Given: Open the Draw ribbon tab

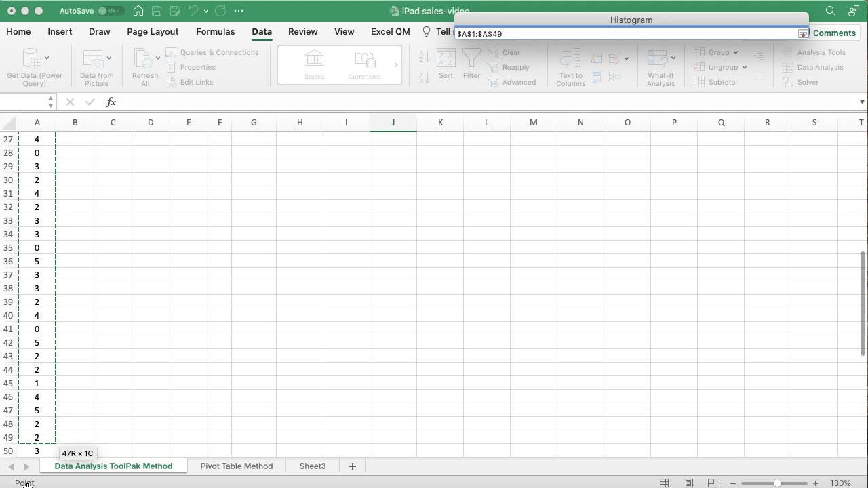Looking at the screenshot, I should pos(99,31).
